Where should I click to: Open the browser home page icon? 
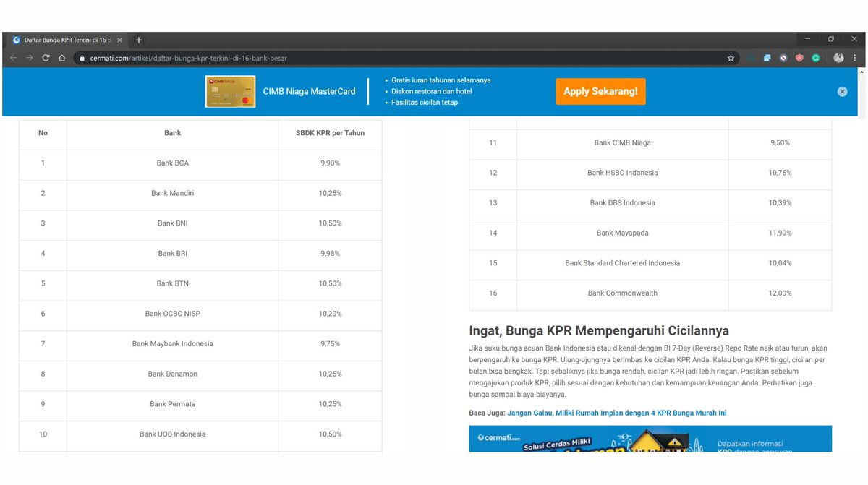tap(62, 58)
